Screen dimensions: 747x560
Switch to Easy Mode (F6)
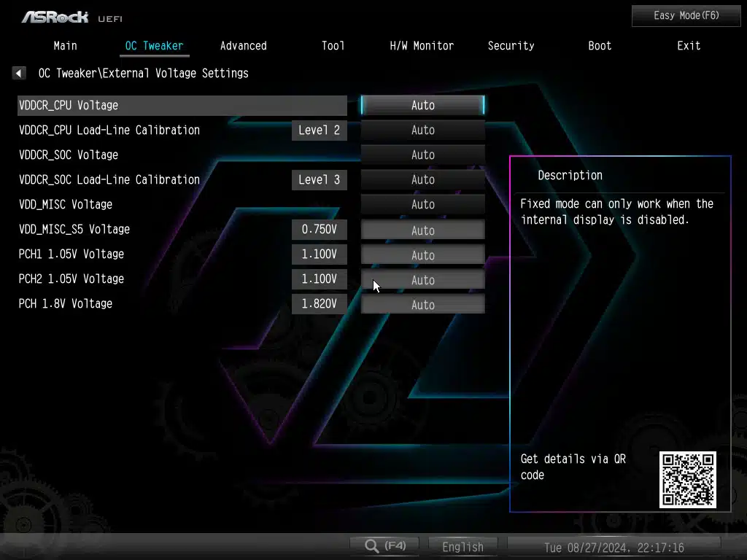[x=686, y=15]
